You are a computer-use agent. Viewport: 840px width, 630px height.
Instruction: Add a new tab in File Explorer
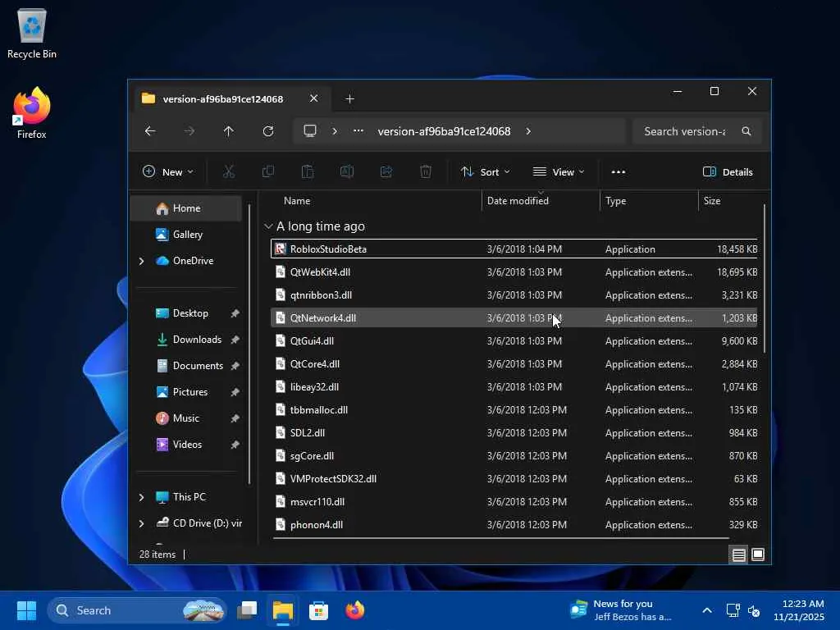[x=349, y=99]
